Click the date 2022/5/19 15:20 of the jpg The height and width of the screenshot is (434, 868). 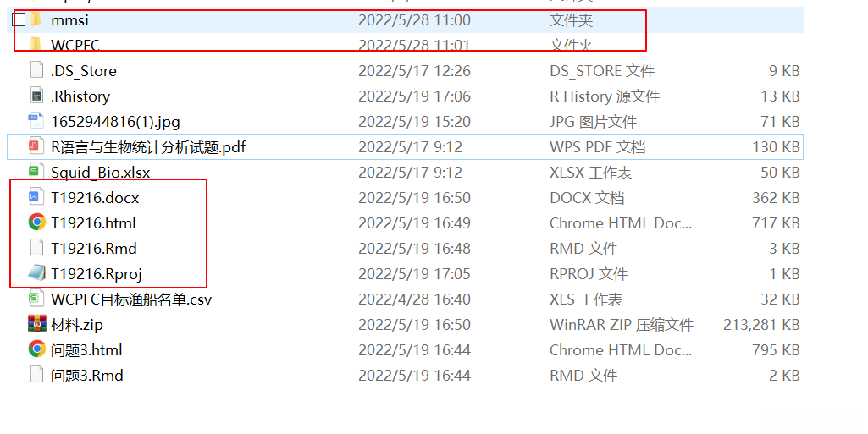pos(414,122)
